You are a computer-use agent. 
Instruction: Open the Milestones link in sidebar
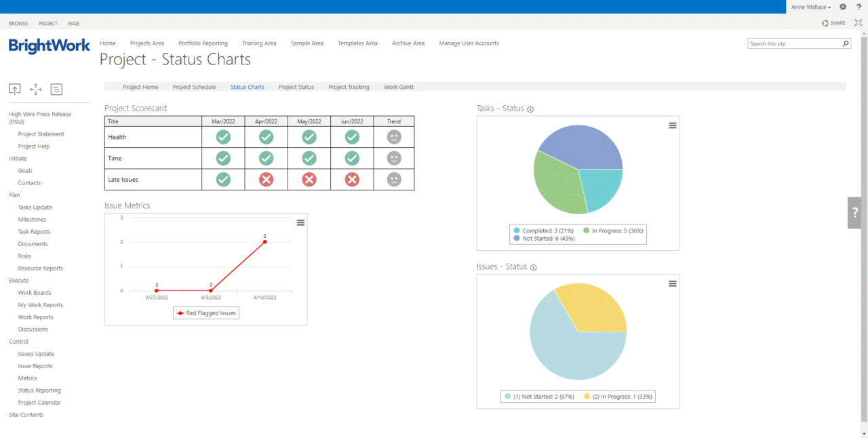pyautogui.click(x=32, y=220)
